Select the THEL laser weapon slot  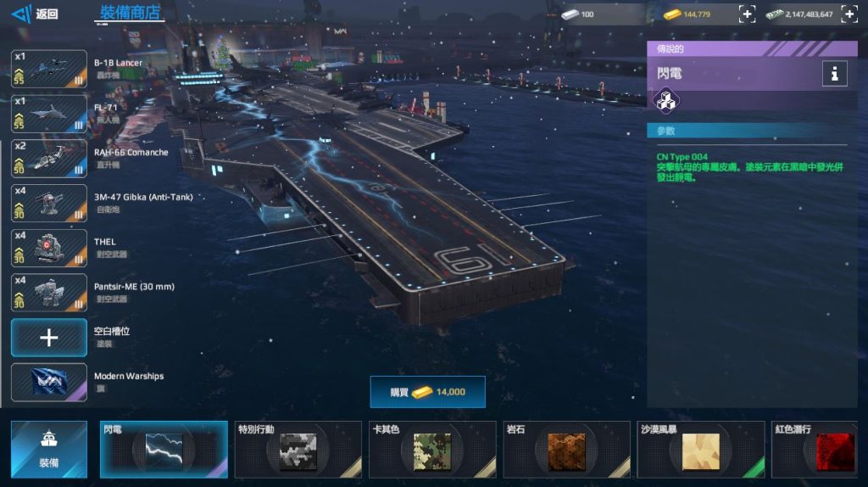[x=49, y=248]
